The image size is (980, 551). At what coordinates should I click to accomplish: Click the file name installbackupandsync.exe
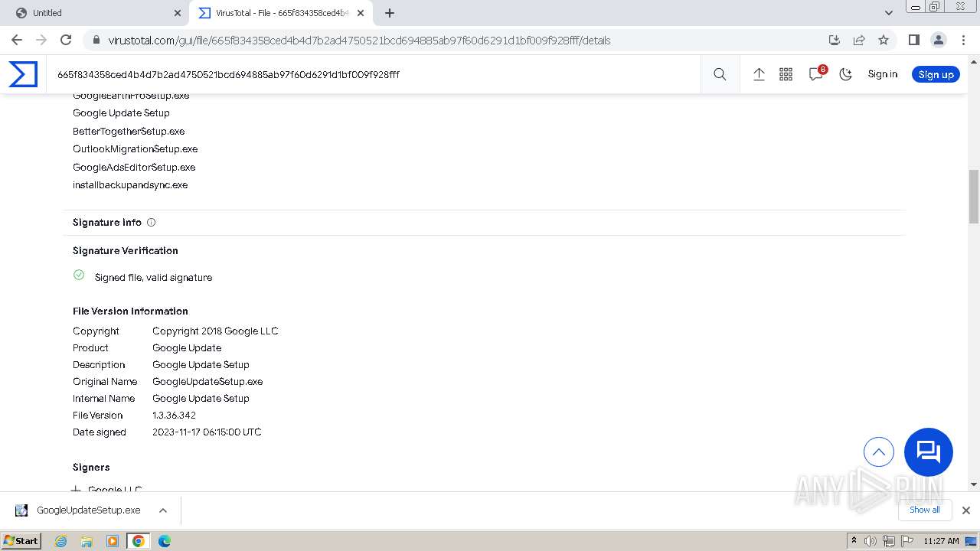click(x=130, y=185)
